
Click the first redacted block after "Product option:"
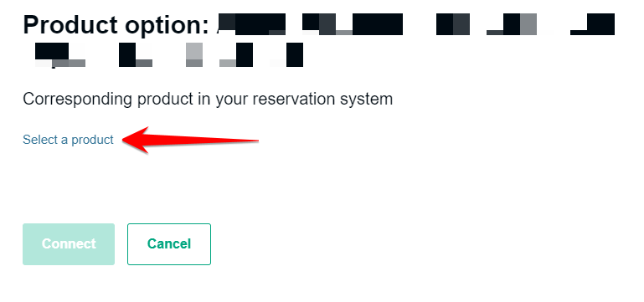(x=252, y=24)
